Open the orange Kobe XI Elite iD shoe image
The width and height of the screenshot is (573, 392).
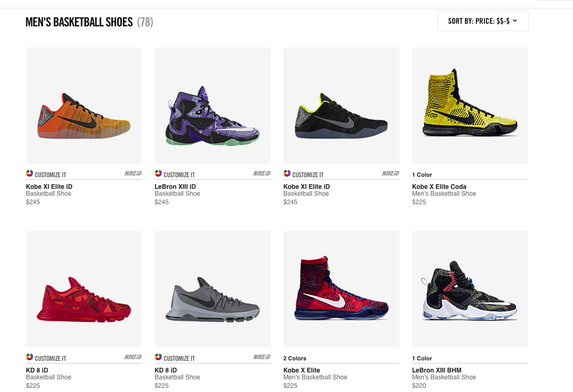click(x=84, y=106)
